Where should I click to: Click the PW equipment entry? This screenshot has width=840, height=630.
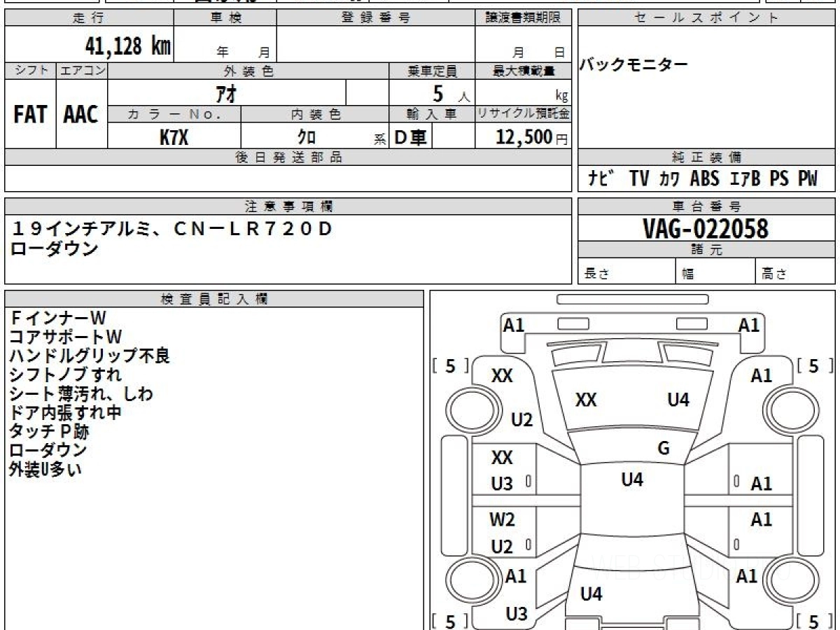click(808, 178)
